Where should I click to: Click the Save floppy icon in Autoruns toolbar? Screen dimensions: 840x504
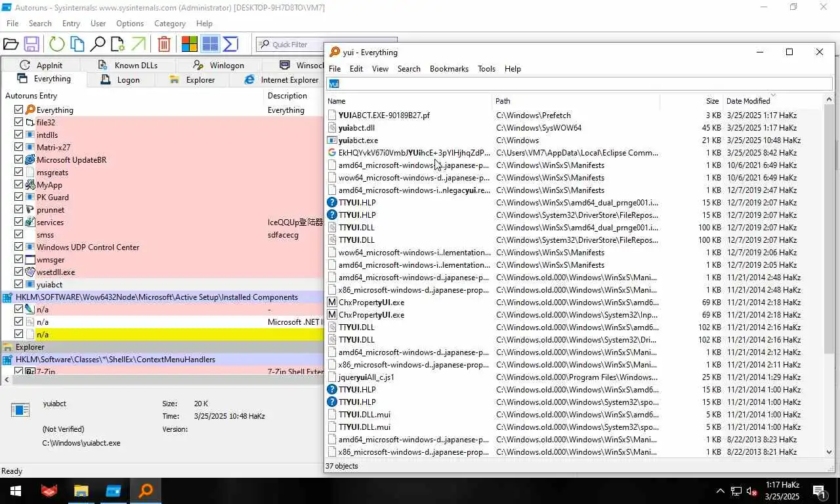31,44
